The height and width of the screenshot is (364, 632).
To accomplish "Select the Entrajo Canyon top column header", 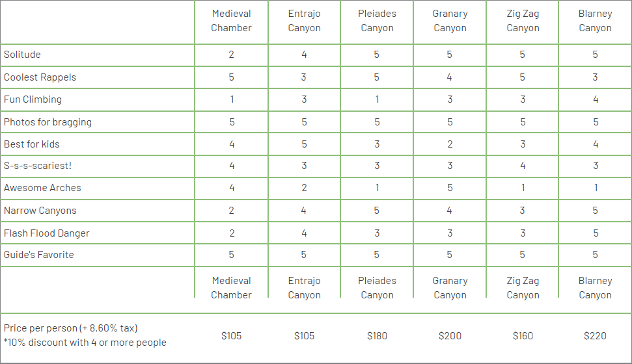I will (x=305, y=21).
